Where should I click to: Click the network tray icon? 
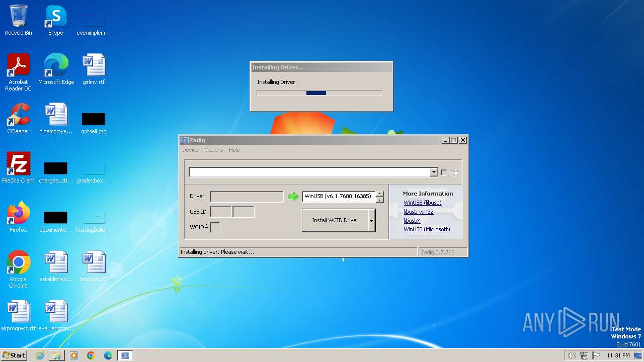584,355
